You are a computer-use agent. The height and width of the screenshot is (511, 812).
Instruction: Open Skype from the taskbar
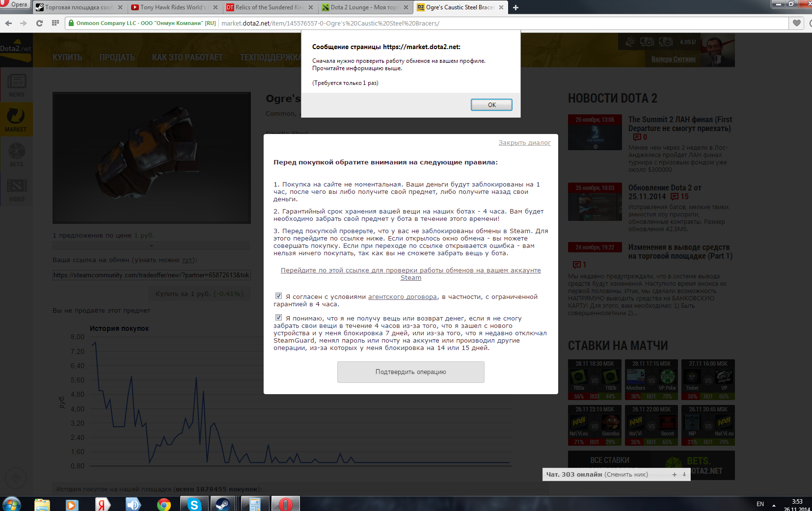(194, 504)
